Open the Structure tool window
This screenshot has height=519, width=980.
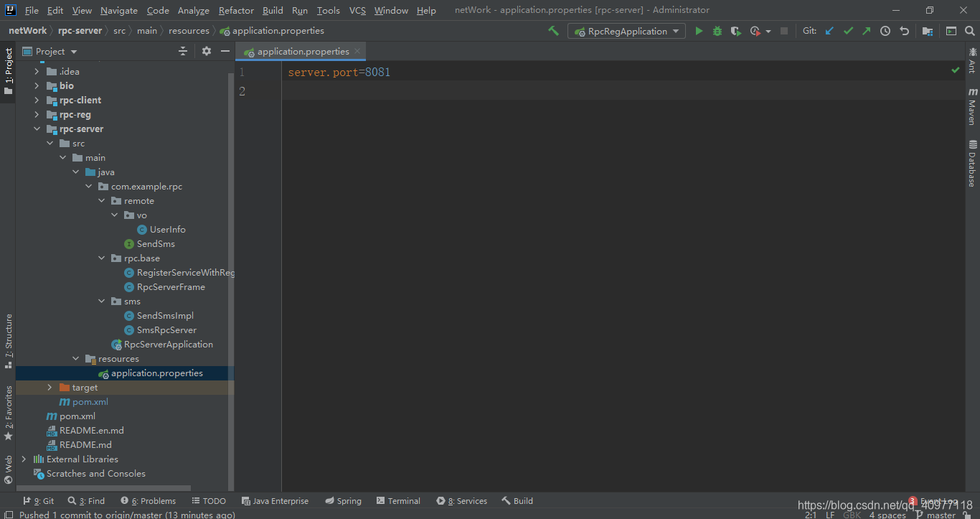tap(9, 341)
